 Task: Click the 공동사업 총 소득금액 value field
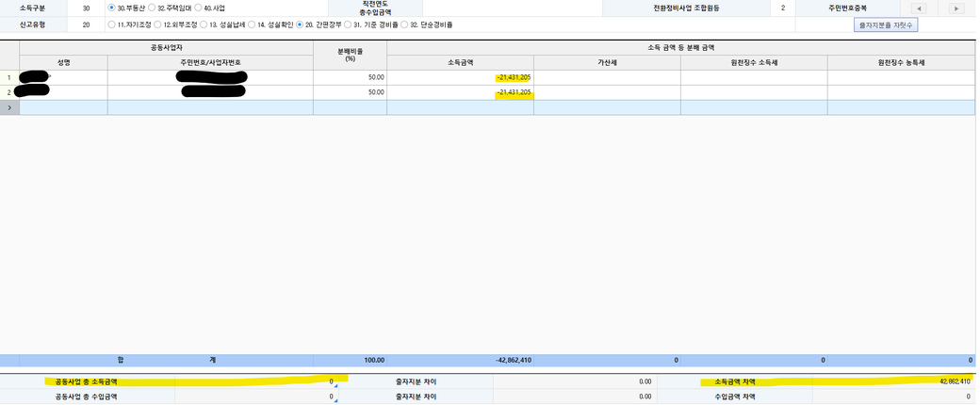coord(256,381)
